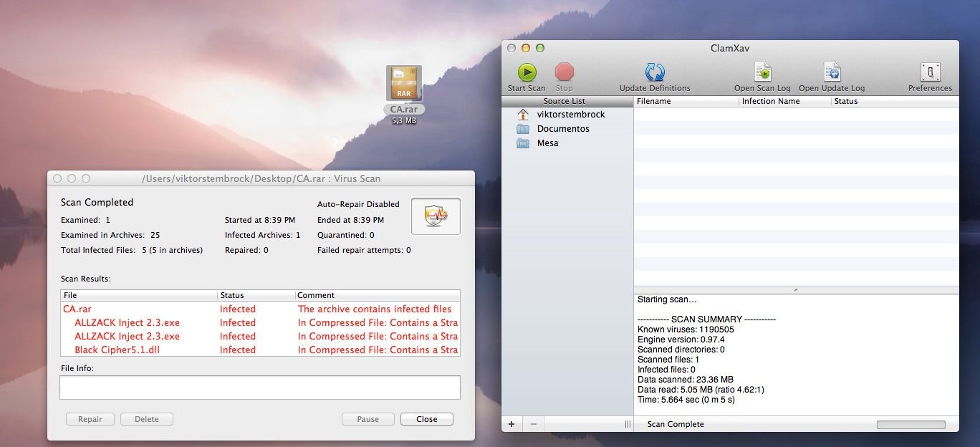Open Update Log via toolbar icon
The width and height of the screenshot is (980, 447).
[832, 72]
